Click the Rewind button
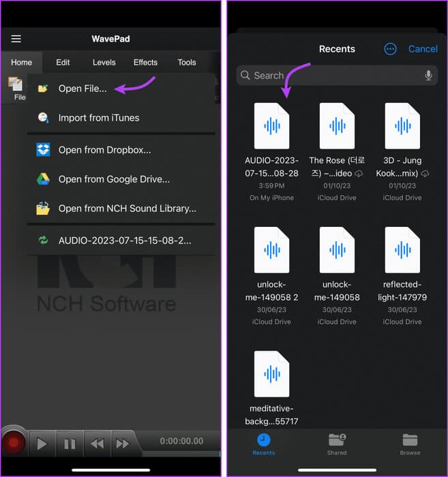448x477 pixels. [98, 444]
